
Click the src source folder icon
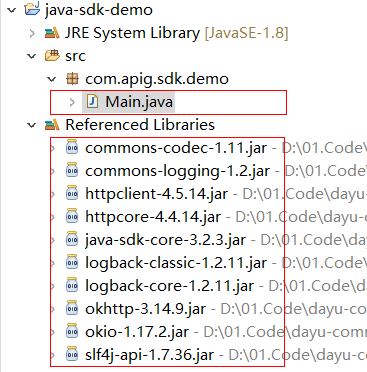tap(52, 56)
